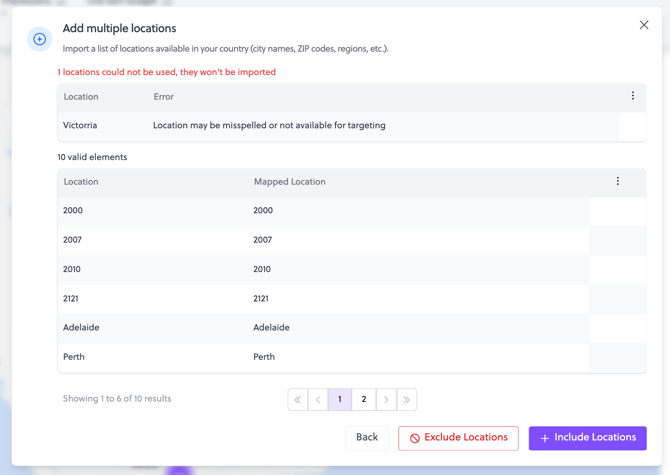Click the Error column header
This screenshot has width=670, height=475.
tap(163, 97)
